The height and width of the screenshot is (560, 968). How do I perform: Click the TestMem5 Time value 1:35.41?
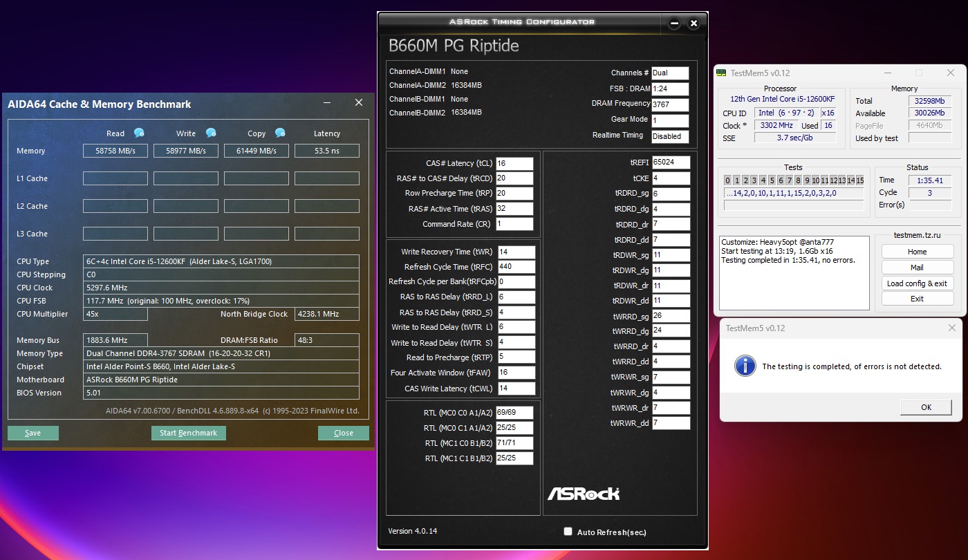pyautogui.click(x=930, y=180)
